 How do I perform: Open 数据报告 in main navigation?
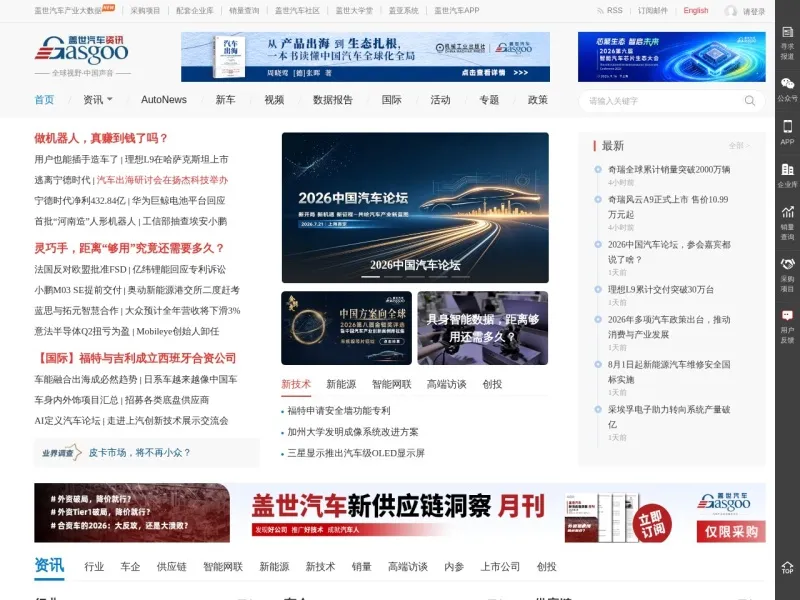click(x=333, y=99)
